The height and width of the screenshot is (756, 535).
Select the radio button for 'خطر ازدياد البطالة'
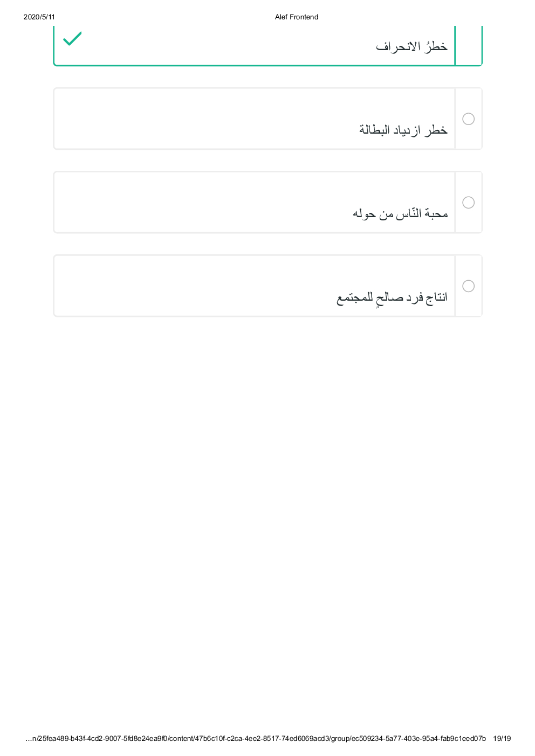469,119
